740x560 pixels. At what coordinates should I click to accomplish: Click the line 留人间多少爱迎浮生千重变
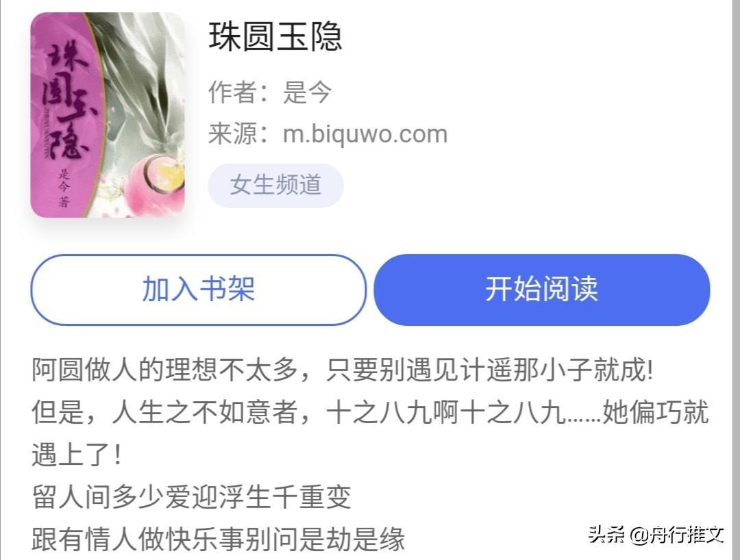pyautogui.click(x=192, y=497)
